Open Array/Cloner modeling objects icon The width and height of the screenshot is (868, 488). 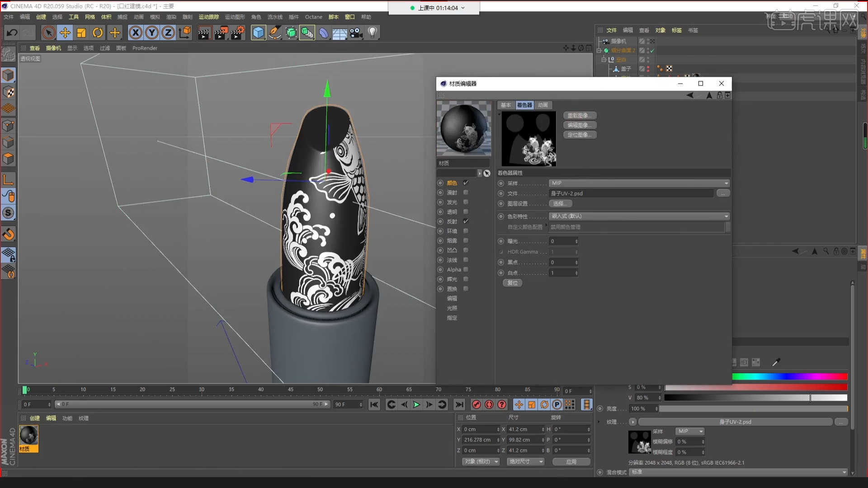coord(307,33)
